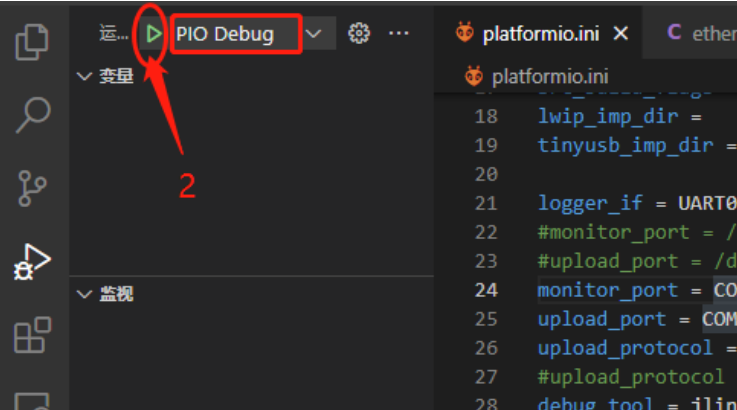
Task: Switch to the platformio.ini tab
Action: click(x=540, y=34)
